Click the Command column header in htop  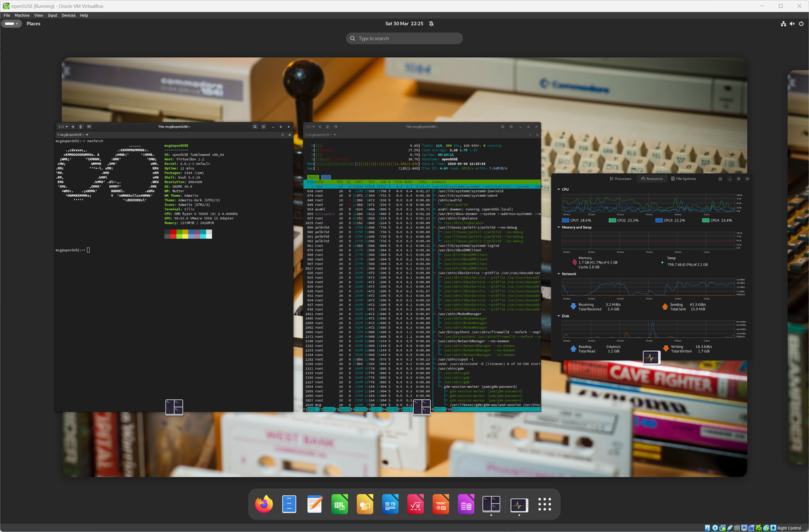pyautogui.click(x=439, y=182)
